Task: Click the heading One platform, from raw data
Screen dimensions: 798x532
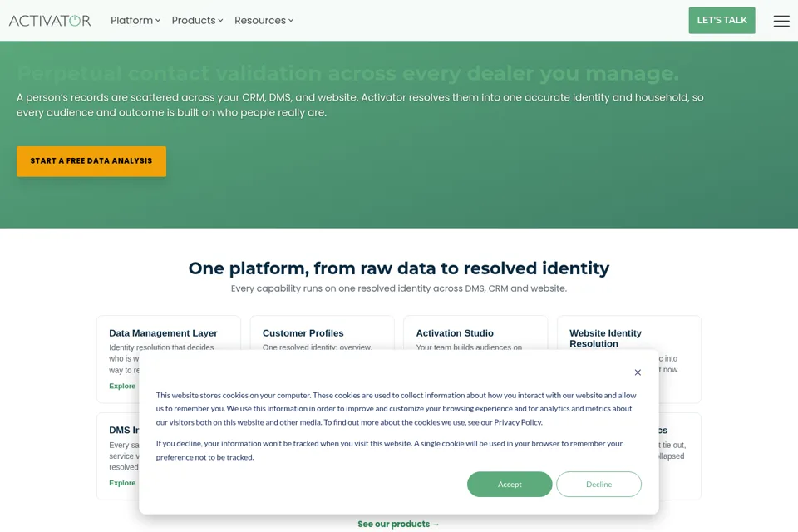Action: click(x=398, y=268)
